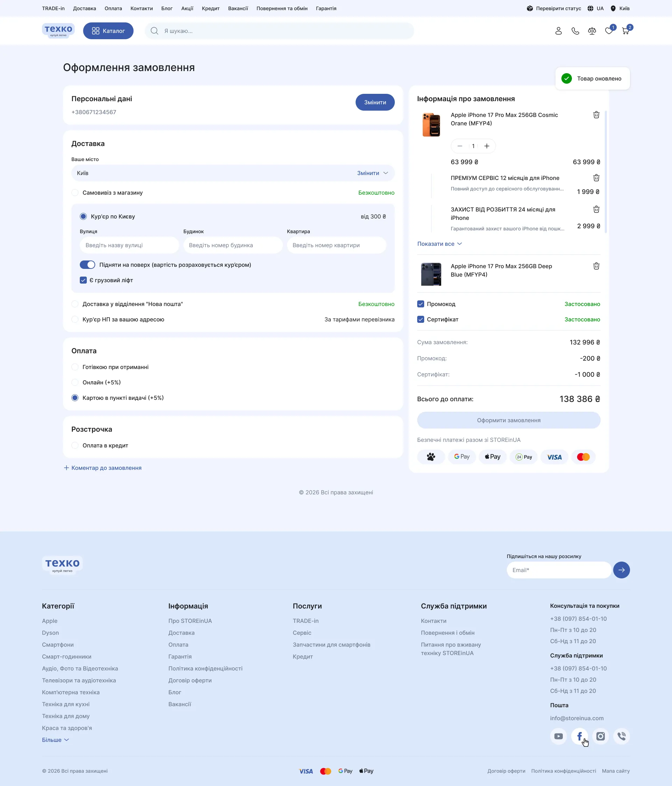Open TRADE-in top menu item
The width and height of the screenshot is (672, 786).
click(x=53, y=8)
